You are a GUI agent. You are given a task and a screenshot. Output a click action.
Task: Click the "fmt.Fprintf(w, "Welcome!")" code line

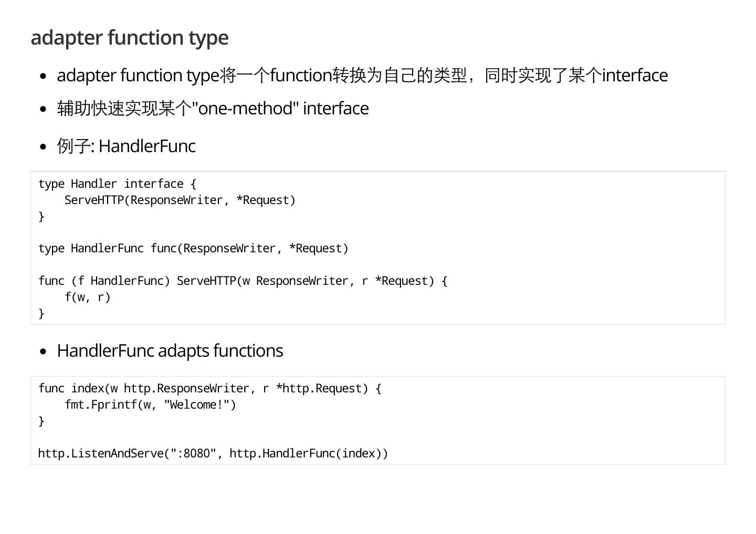[x=150, y=405]
